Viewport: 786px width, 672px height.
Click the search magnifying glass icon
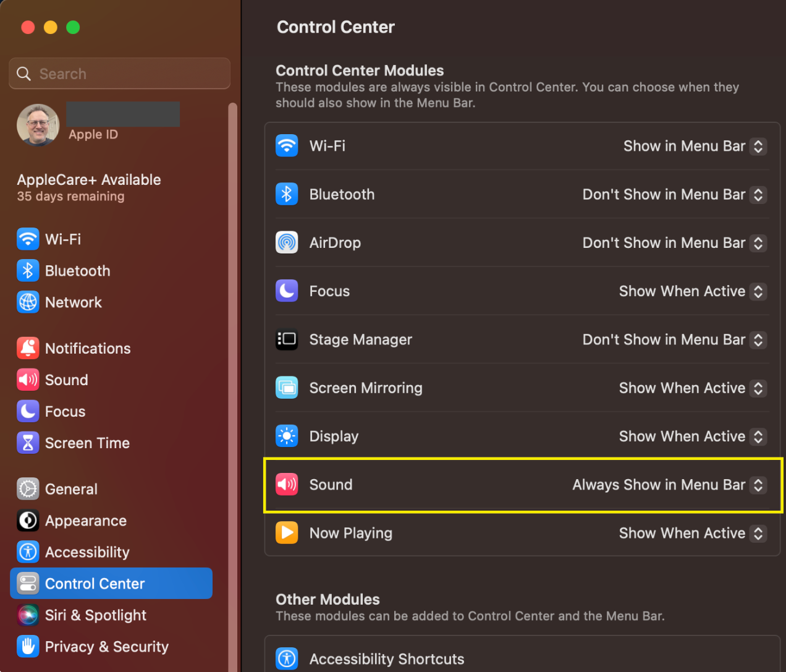[x=23, y=74]
